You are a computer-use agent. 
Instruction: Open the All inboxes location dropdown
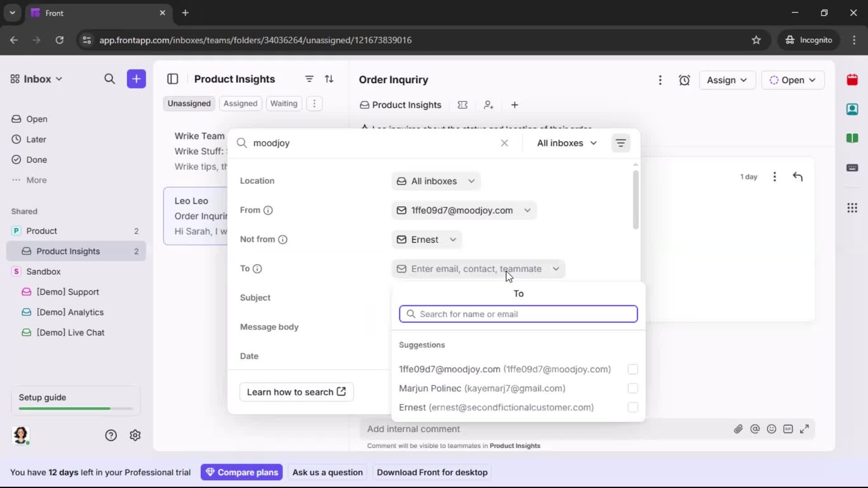click(435, 181)
